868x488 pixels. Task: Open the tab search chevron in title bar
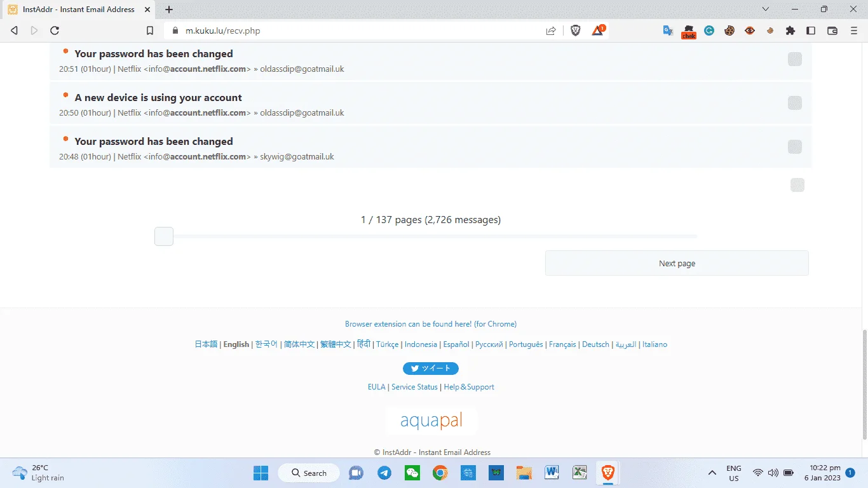[766, 9]
